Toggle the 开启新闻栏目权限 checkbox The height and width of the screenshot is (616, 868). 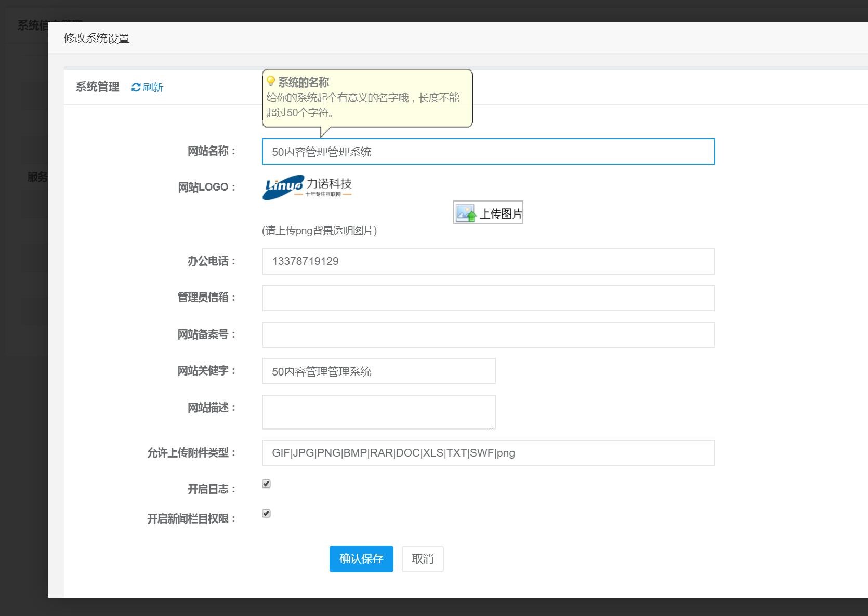(266, 513)
